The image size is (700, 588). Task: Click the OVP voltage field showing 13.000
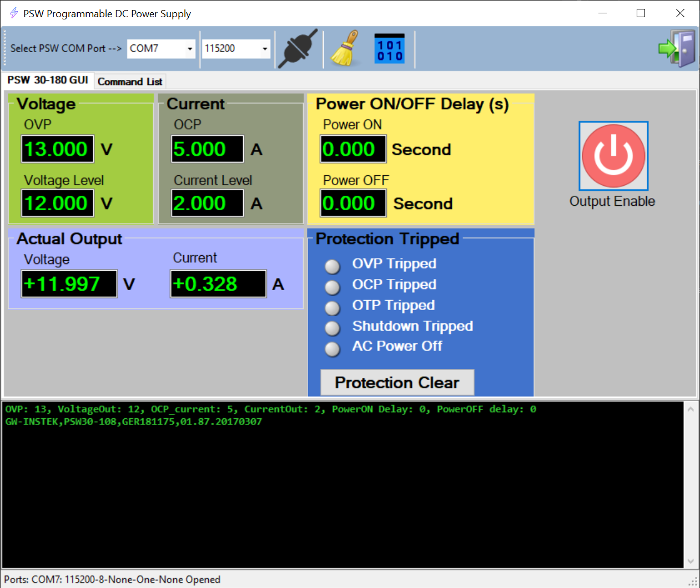[57, 149]
